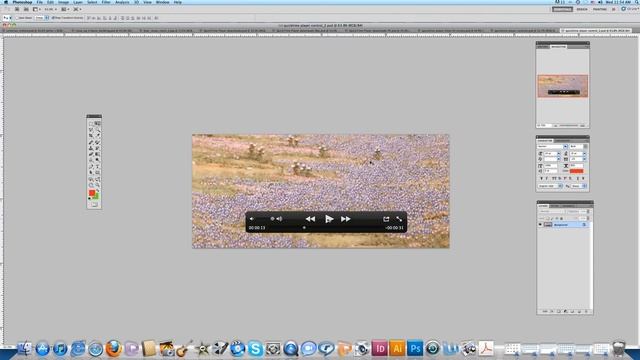
Task: Launch Bridge from the application bar
Action: pyautogui.click(x=17, y=9)
